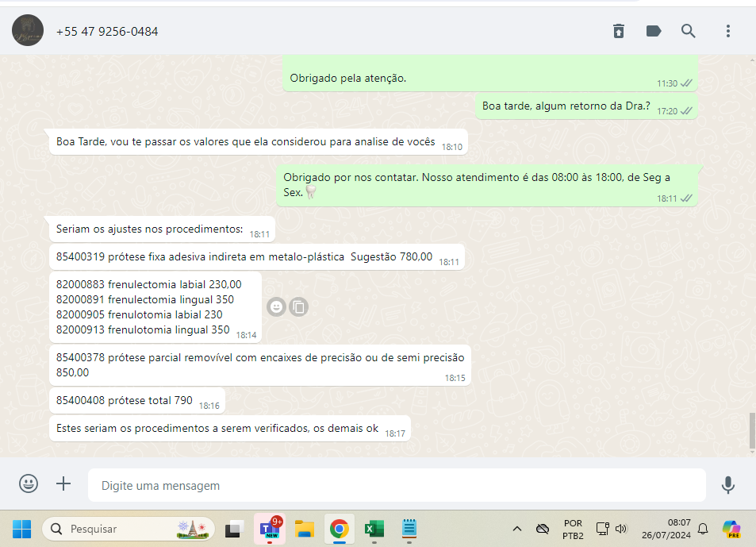Screen dimensions: 756x547
Task: Select message Seriam os ajustes nos procedimentos
Action: [162, 229]
